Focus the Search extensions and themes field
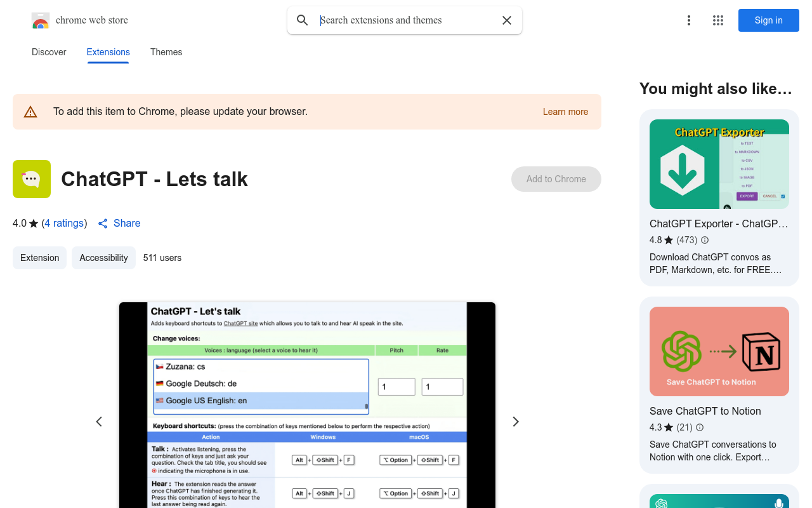Screen dimensions: 812x508 coord(406,20)
